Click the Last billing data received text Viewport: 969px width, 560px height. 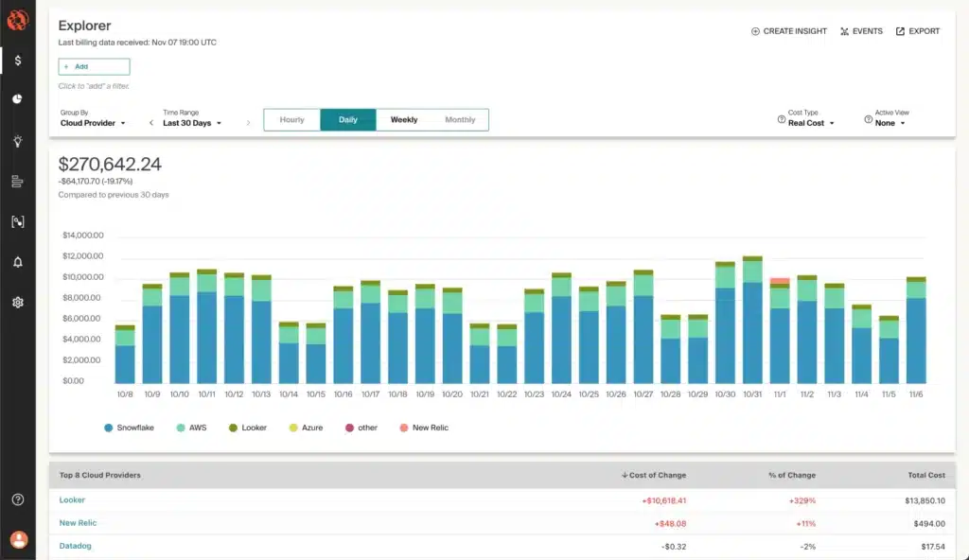(x=137, y=43)
